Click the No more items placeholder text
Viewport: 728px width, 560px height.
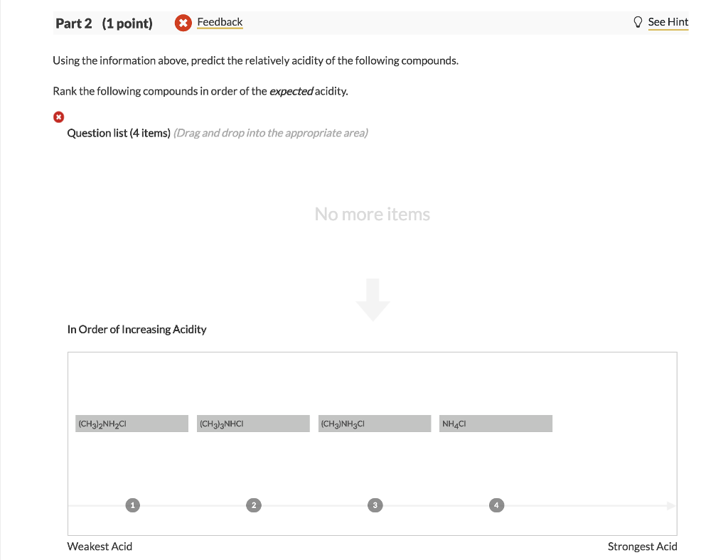(373, 214)
